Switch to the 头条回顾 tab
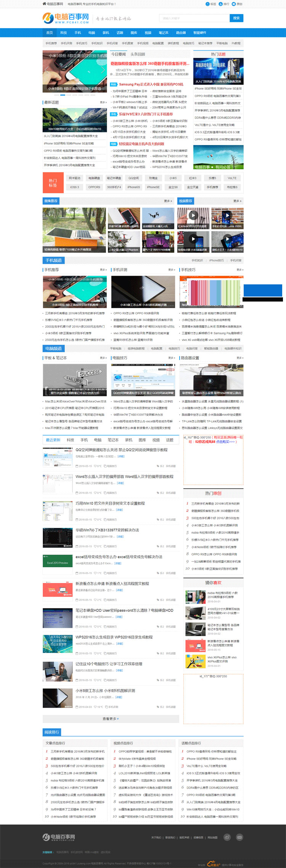Screen dimensions: 286x868 click(138, 54)
